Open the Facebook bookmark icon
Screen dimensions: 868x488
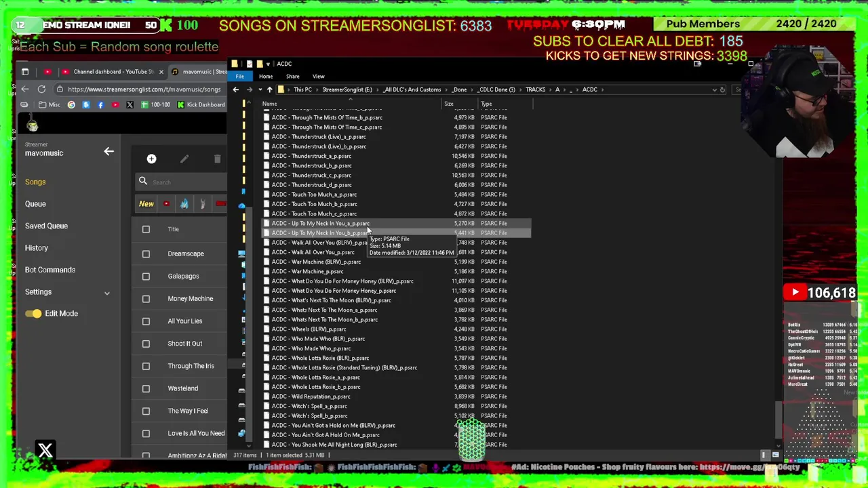[100, 104]
